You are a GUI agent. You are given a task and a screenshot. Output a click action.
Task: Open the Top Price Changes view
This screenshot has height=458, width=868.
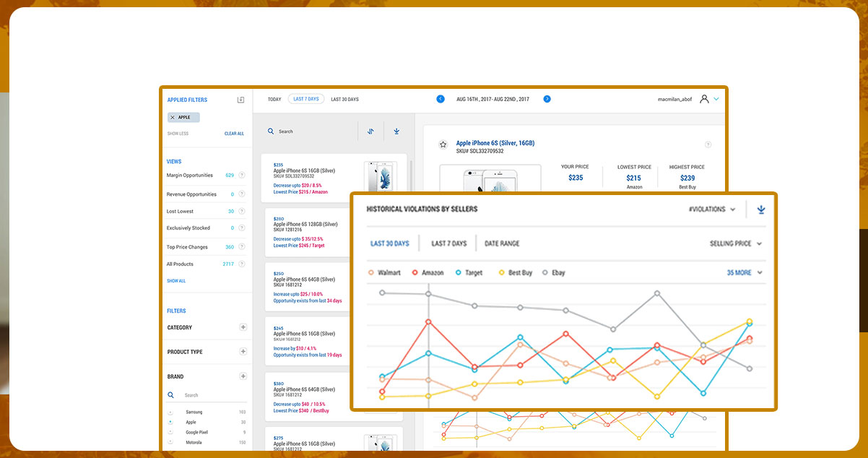187,247
